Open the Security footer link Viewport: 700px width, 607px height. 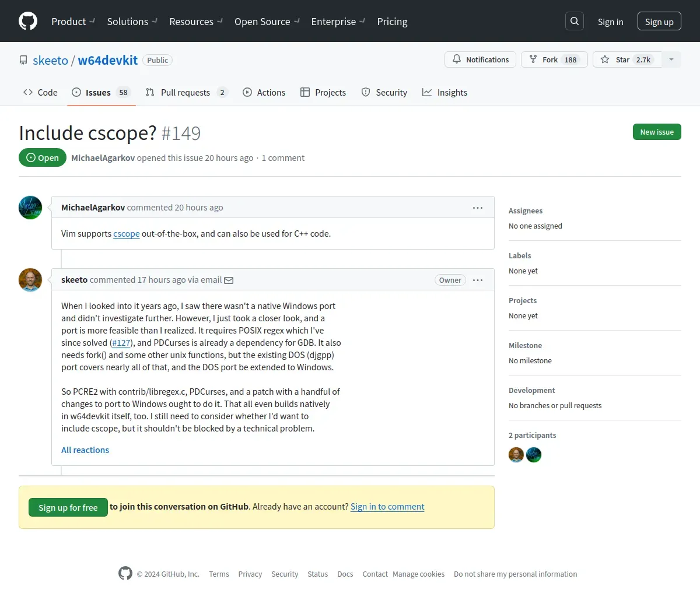coord(285,574)
